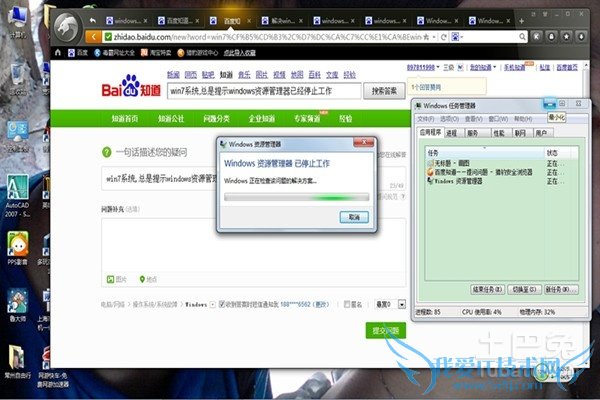Click the home icon in bookmarks bar
Screen dimensions: 600x400
click(58, 52)
